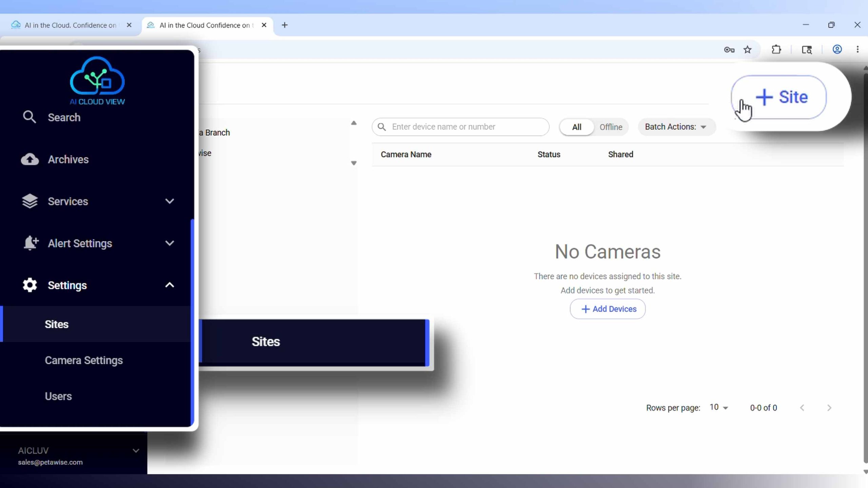Click the device name search field
The height and width of the screenshot is (488, 868).
pos(460,127)
